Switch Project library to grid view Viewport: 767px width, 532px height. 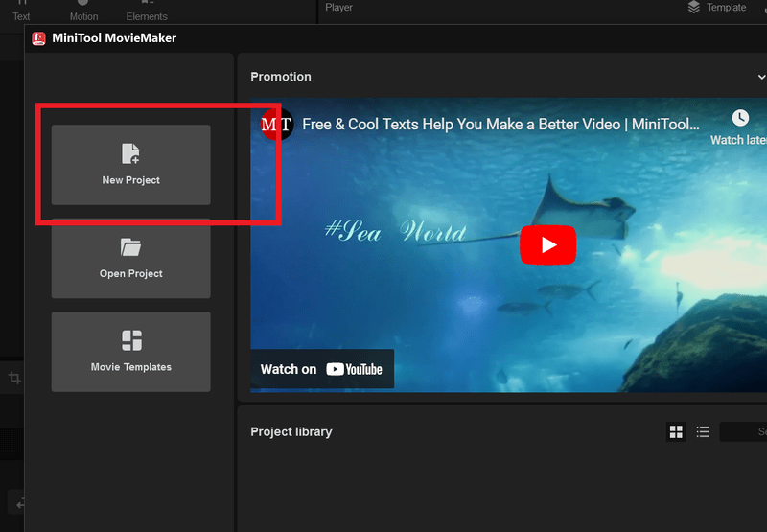[676, 431]
